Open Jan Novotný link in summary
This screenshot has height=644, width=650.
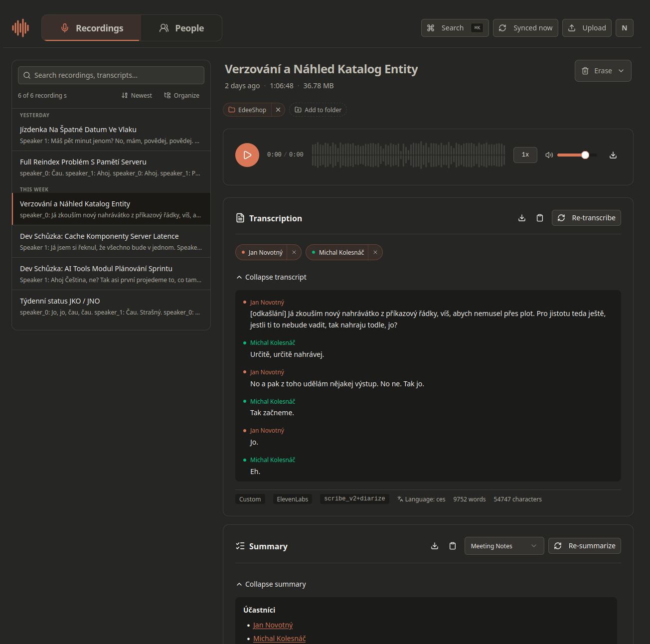tap(273, 625)
